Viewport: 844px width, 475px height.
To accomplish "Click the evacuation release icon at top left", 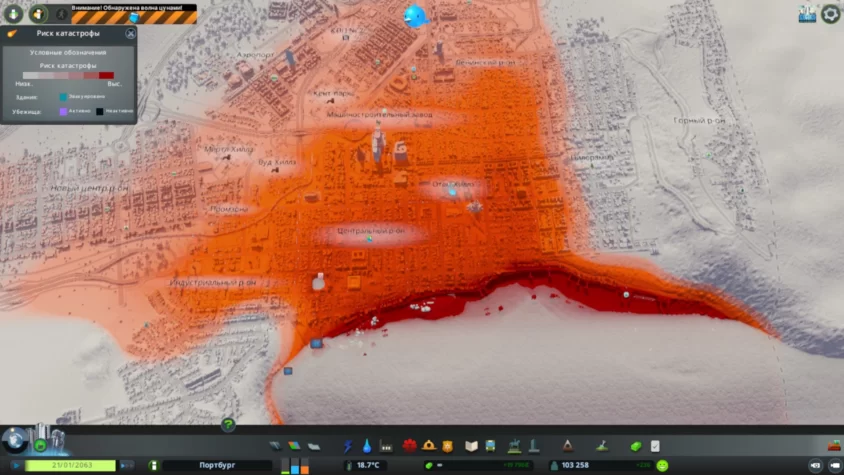I will (x=13, y=14).
